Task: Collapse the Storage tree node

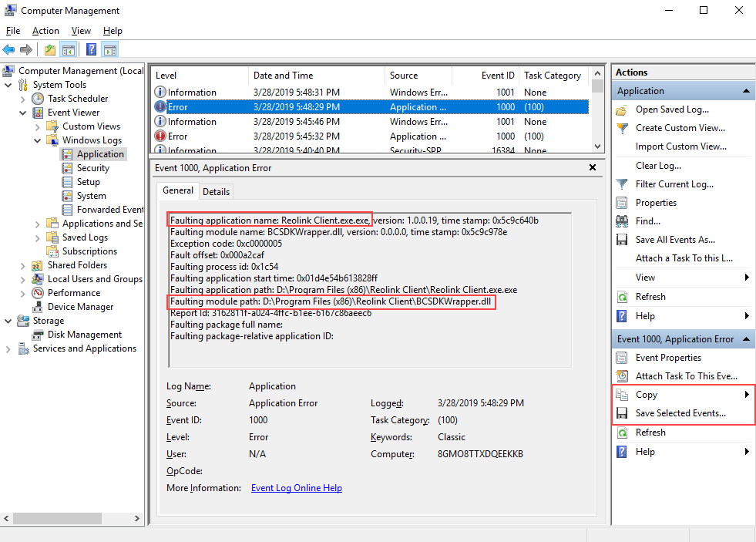Action: point(8,321)
